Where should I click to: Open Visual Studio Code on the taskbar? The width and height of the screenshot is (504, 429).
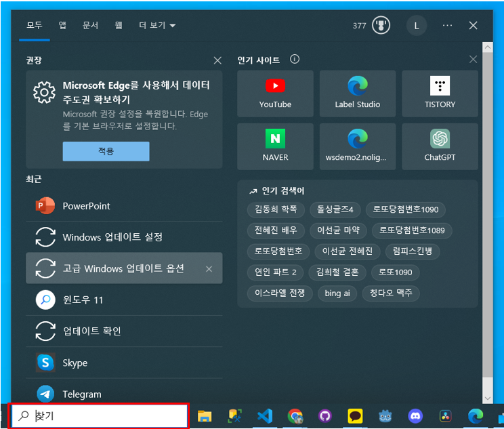[x=265, y=416]
